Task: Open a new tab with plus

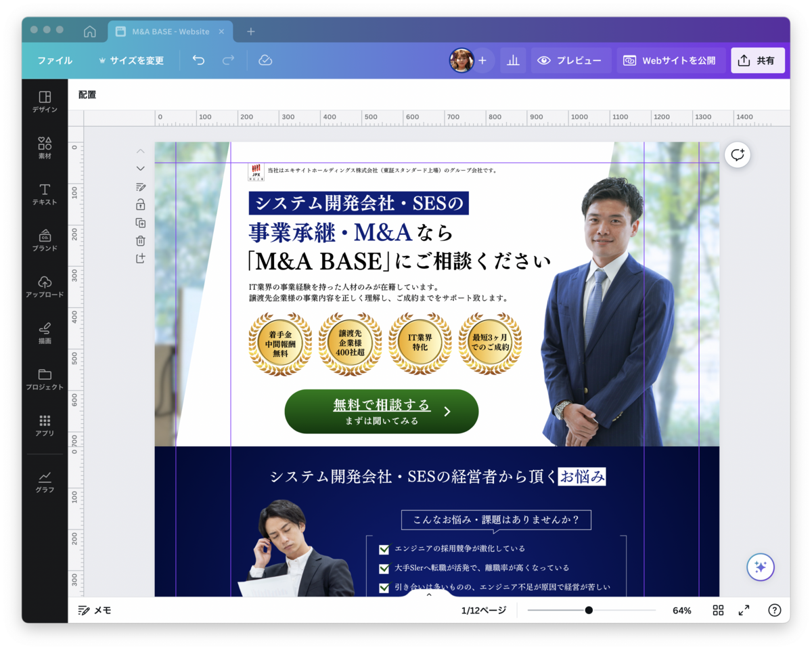Action: (250, 32)
